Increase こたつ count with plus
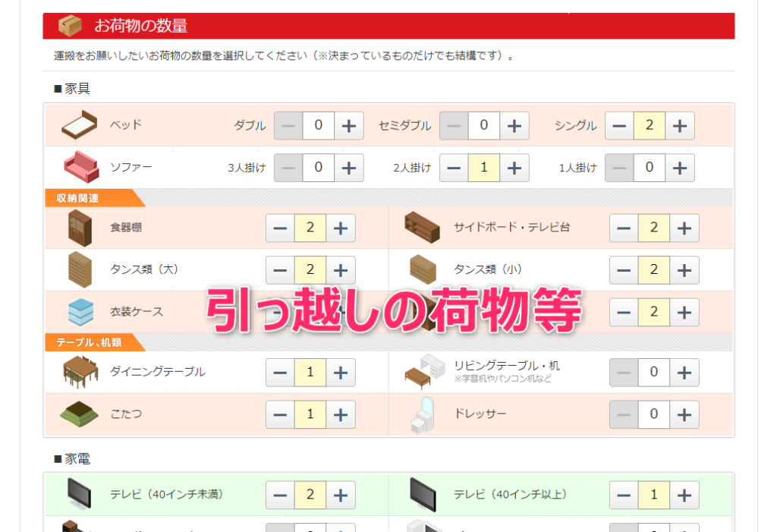 (341, 414)
